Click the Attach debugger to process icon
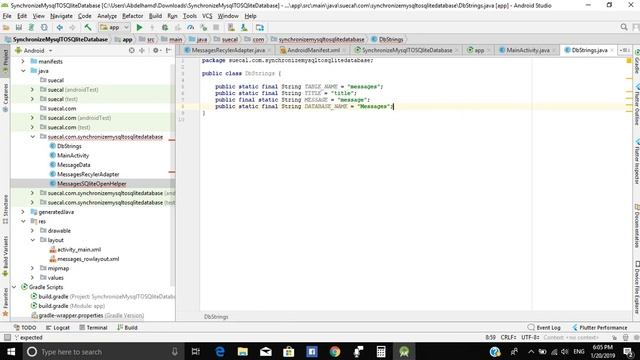 pos(203,28)
